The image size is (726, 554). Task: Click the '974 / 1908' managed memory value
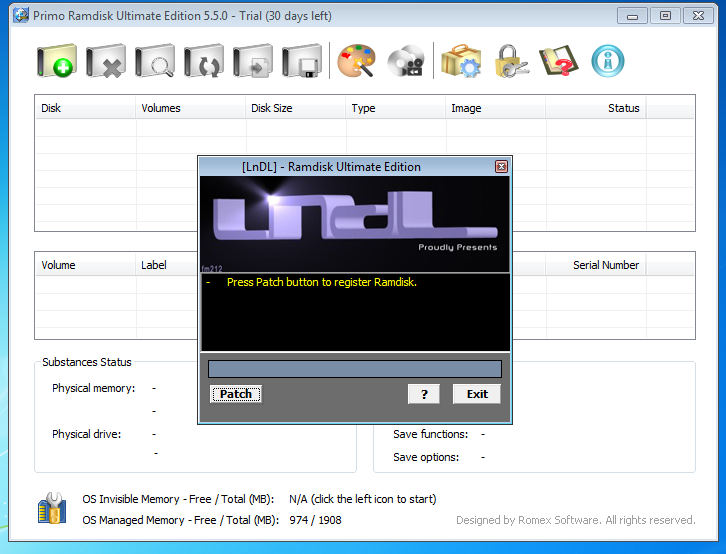(315, 520)
